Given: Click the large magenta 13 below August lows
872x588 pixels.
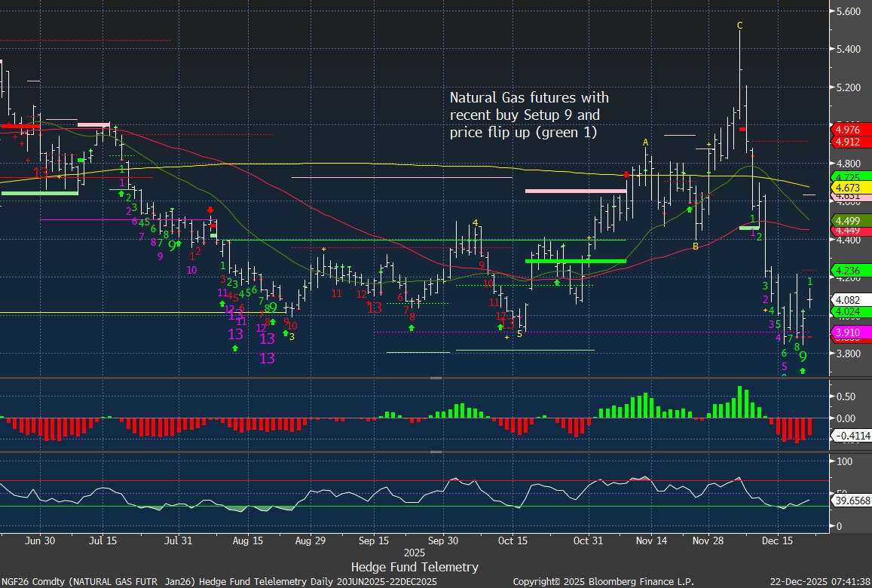Looking at the screenshot, I should pos(267,358).
